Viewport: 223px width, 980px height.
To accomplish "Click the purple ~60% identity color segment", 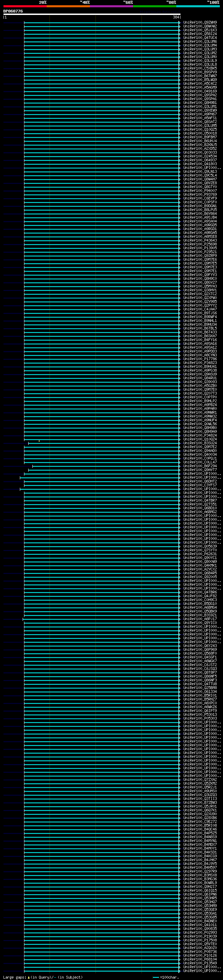I will pos(112,7).
